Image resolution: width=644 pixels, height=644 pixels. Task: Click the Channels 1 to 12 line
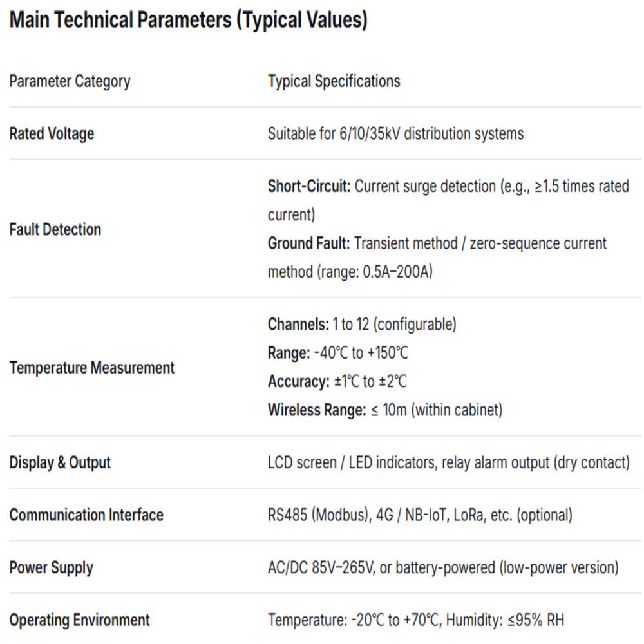(x=362, y=325)
